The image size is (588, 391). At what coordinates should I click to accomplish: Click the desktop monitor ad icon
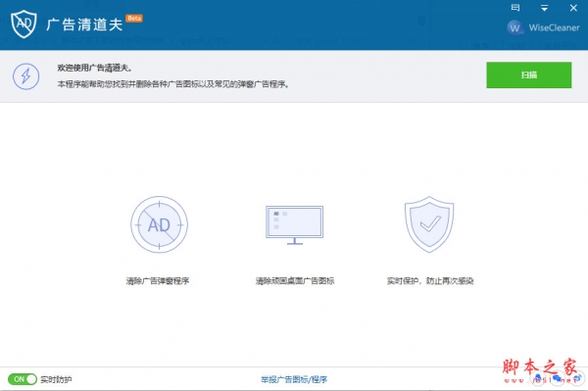[294, 225]
